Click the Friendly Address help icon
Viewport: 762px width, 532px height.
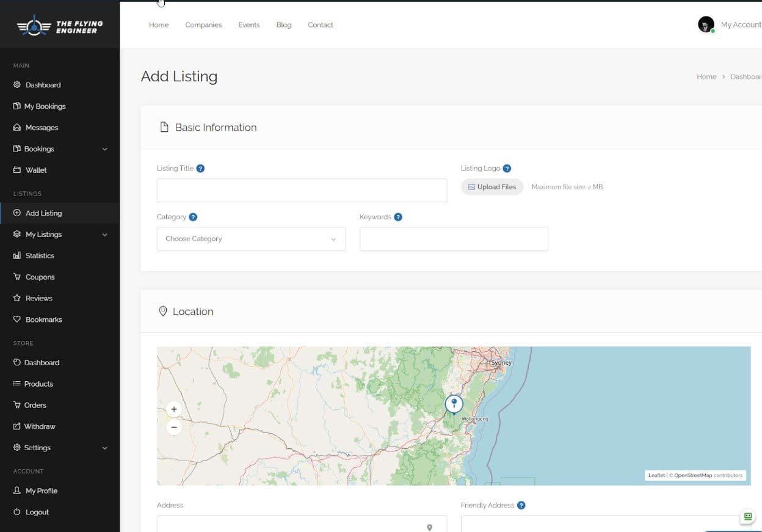coord(521,505)
